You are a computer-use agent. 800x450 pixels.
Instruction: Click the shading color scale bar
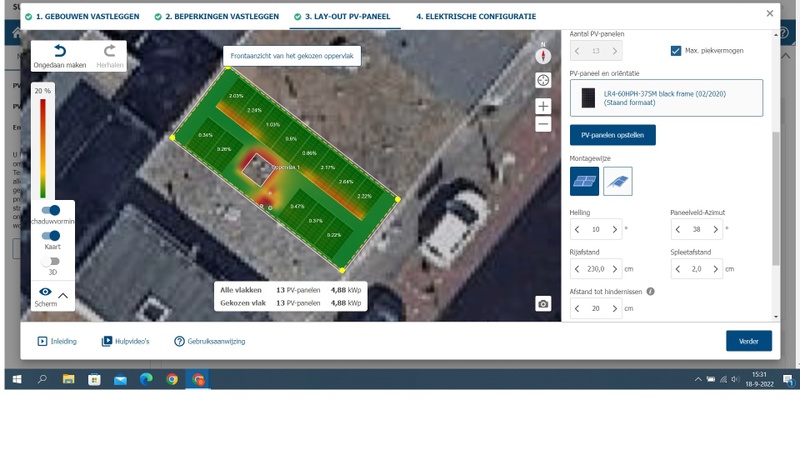[43, 148]
